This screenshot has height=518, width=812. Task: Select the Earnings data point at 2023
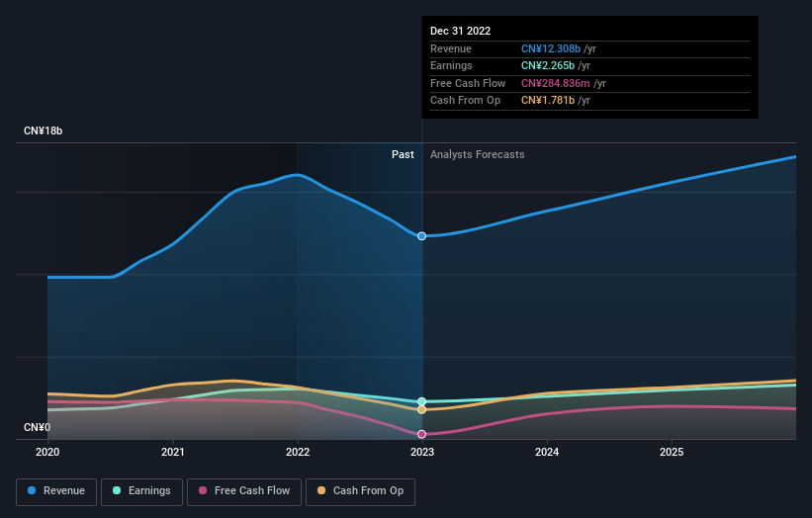(422, 401)
